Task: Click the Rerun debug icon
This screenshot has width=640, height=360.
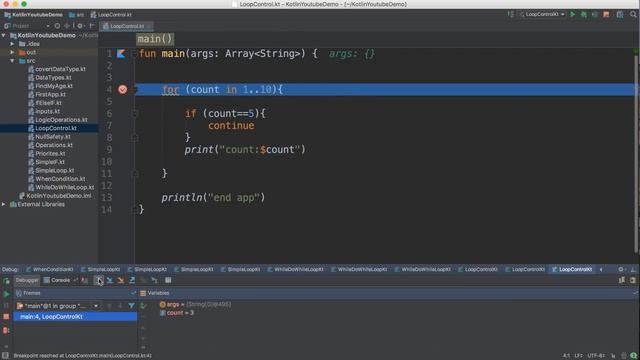Action: click(6, 281)
